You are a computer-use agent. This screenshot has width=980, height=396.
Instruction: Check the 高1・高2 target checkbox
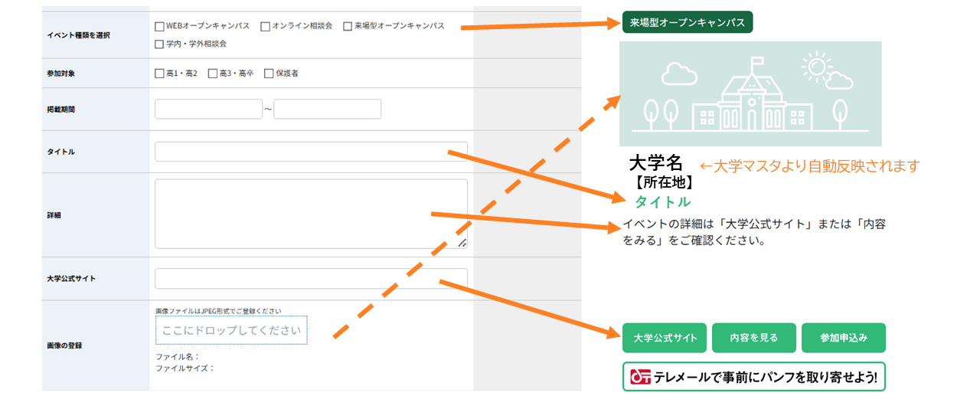159,74
